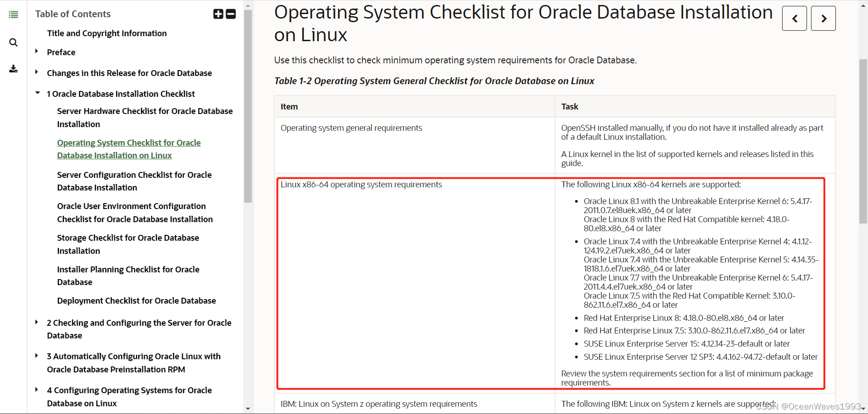Expand Changes in this Release section
Screen dimensions: 868x414
pyautogui.click(x=37, y=72)
